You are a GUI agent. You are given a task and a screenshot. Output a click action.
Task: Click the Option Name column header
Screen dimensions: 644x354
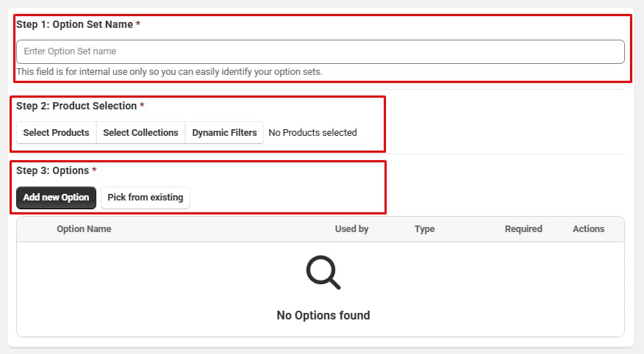tap(84, 229)
